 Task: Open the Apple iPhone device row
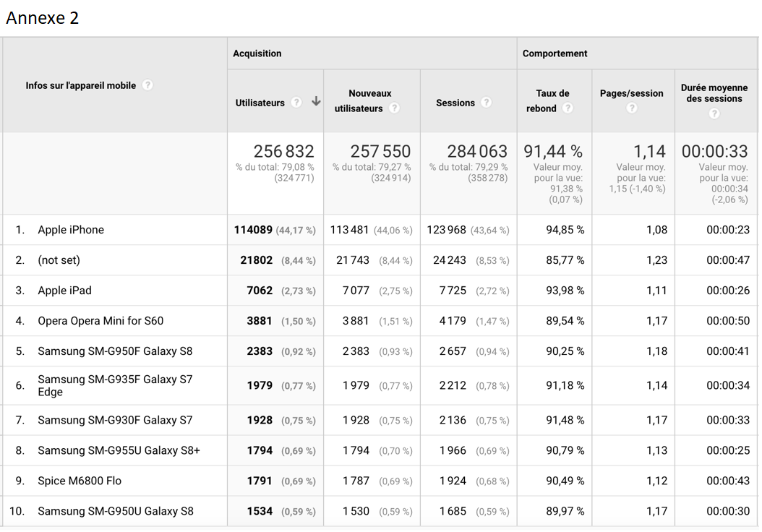click(x=71, y=230)
